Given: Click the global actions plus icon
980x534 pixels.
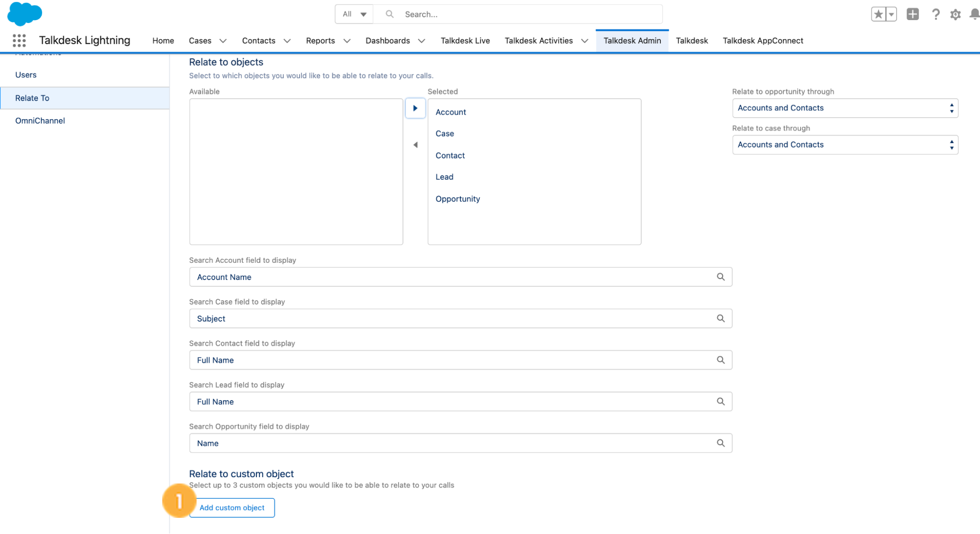Looking at the screenshot, I should click(x=912, y=14).
